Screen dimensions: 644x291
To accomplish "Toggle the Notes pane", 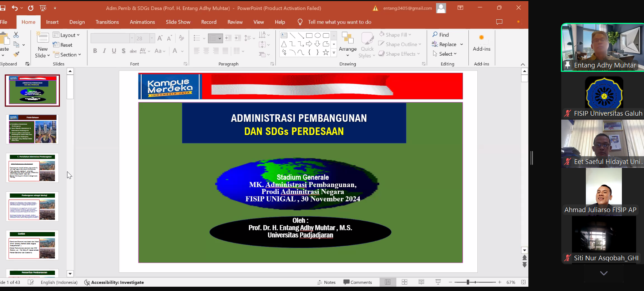I will point(326,282).
